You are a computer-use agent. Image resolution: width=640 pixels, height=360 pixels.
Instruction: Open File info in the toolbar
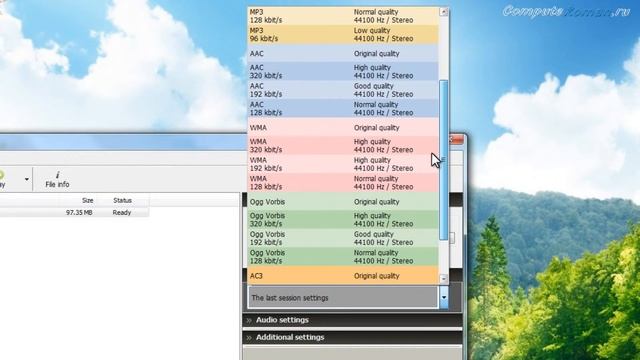pyautogui.click(x=57, y=180)
